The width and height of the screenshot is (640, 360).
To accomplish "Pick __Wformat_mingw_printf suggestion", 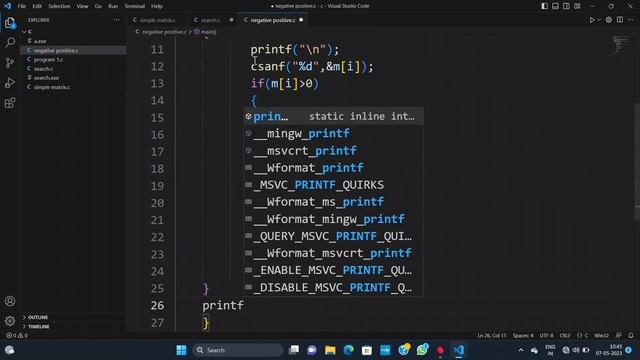I will click(333, 219).
